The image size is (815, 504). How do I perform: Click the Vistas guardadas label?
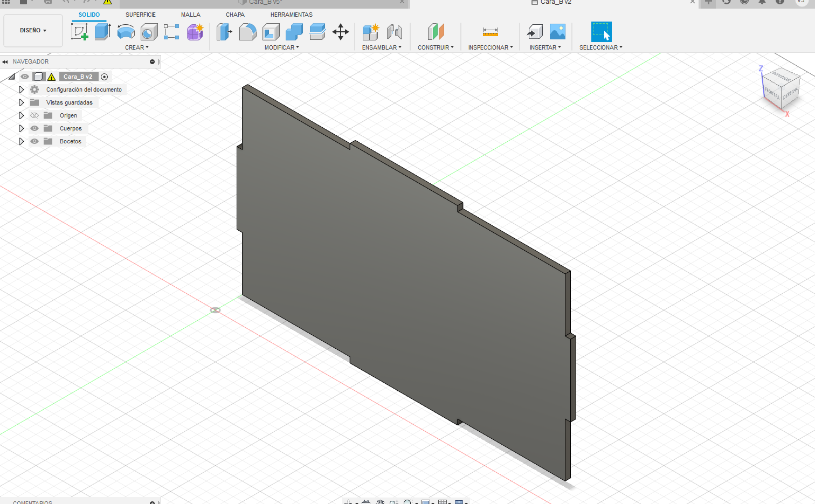coord(70,102)
